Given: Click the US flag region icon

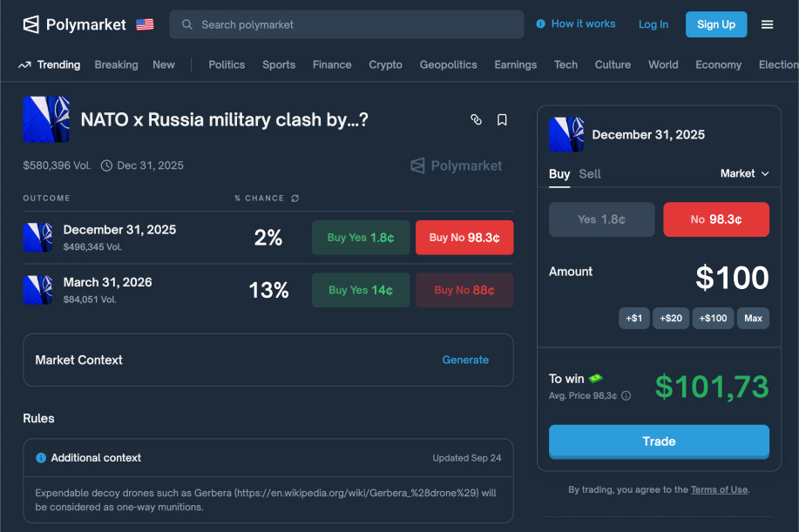Looking at the screenshot, I should [x=145, y=24].
